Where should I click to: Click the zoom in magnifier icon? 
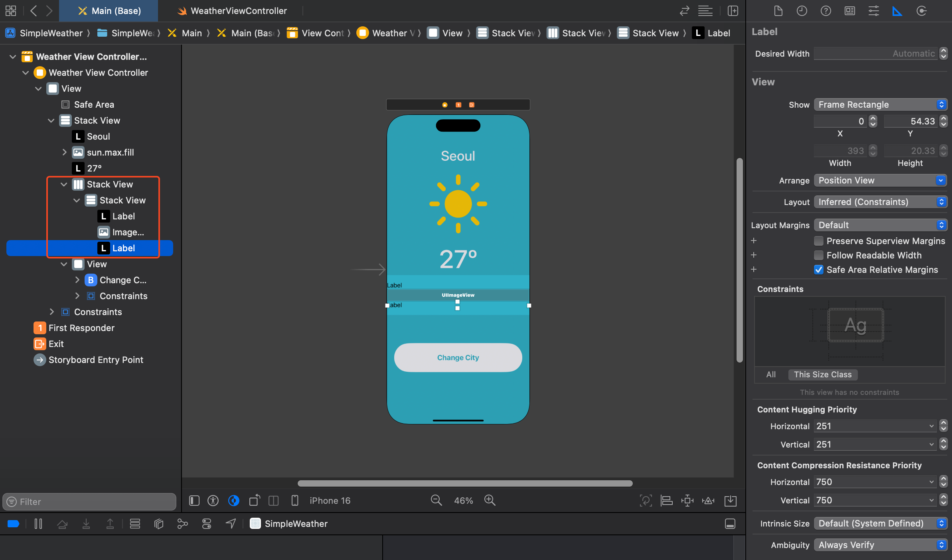click(x=490, y=500)
